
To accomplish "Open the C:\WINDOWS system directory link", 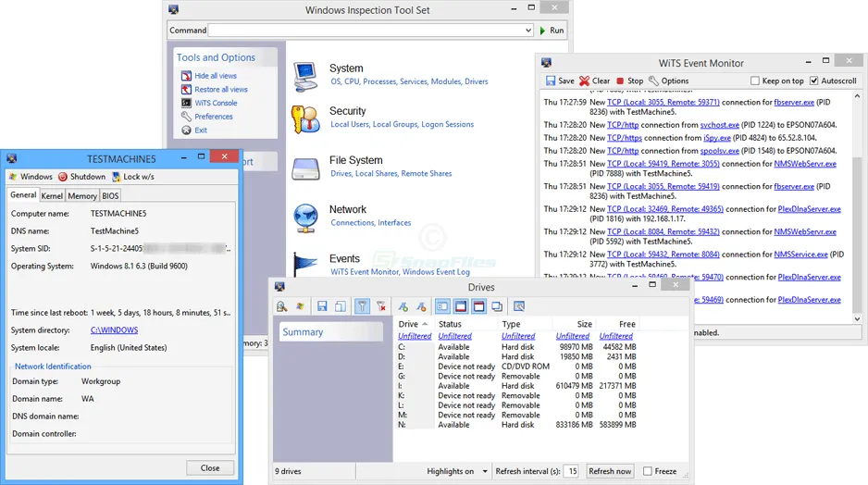I will [114, 330].
